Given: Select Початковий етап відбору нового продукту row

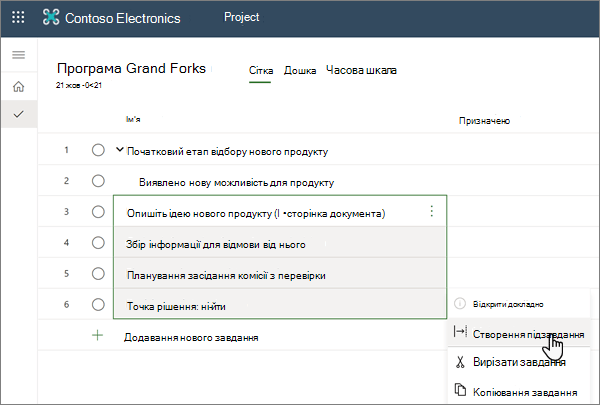Looking at the screenshot, I should [x=227, y=152].
